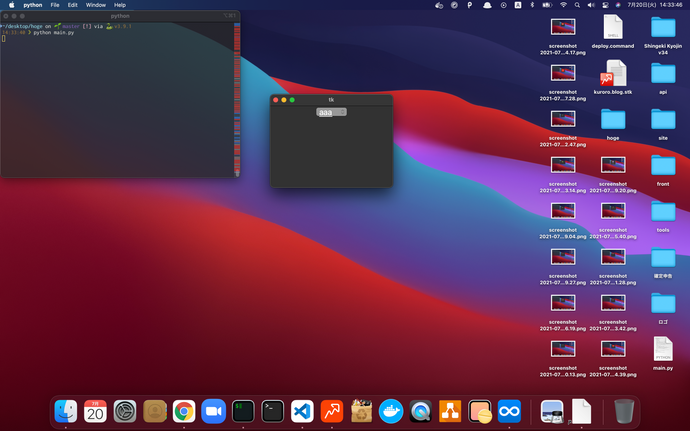Open the aaa dropdown in tk window
Image resolution: width=690 pixels, height=431 pixels.
click(331, 112)
